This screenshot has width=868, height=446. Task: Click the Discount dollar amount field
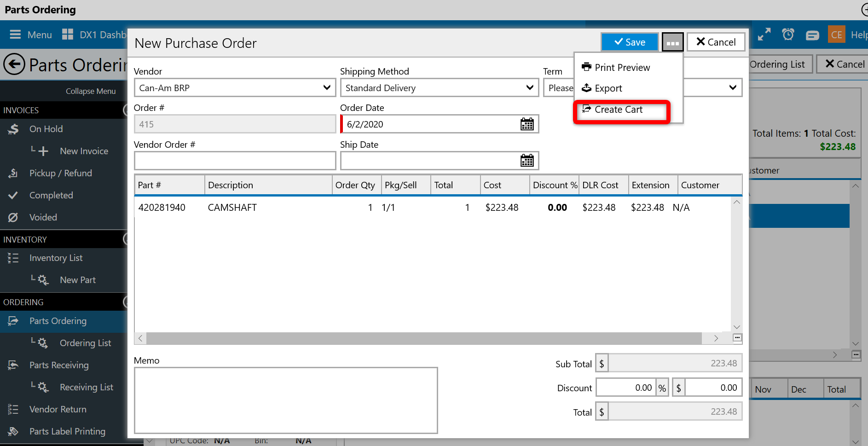coord(713,388)
